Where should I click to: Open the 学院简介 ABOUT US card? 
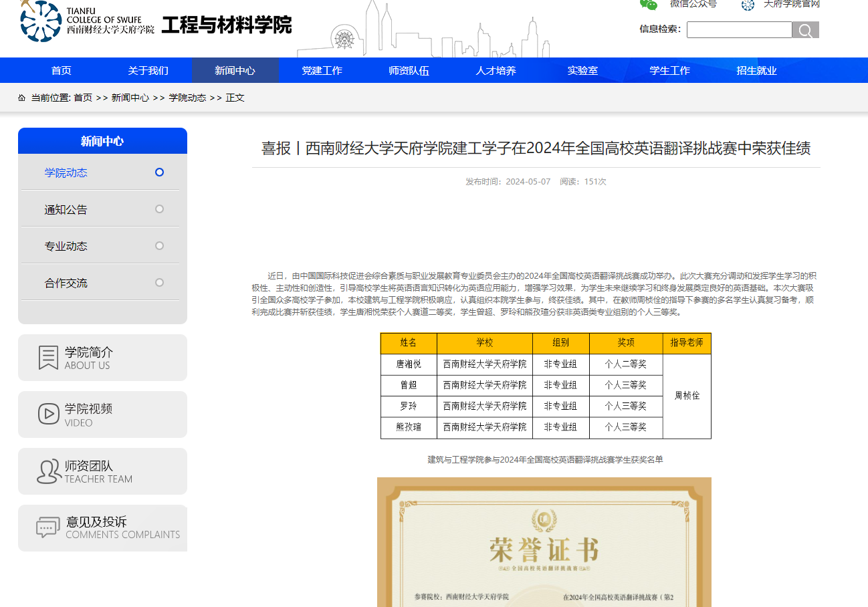click(102, 358)
